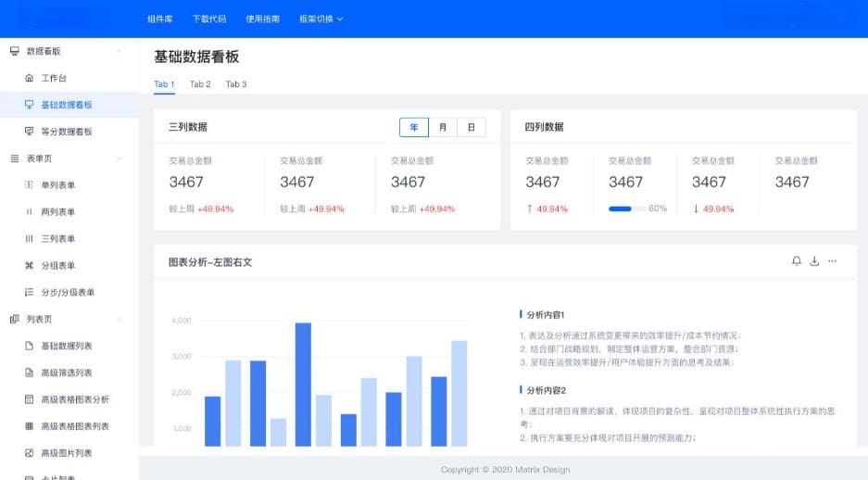
Task: Click the 三列数据 card title
Action: (188, 127)
